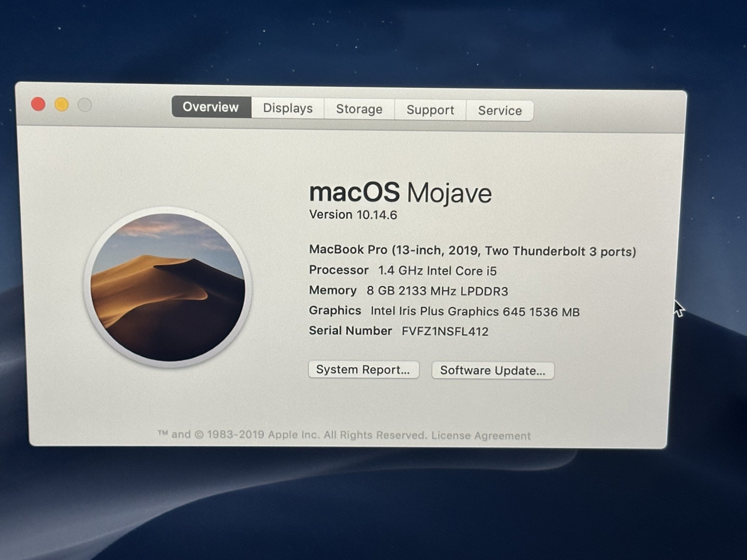Click the MacBook Pro model name line
The height and width of the screenshot is (560, 747).
(472, 250)
